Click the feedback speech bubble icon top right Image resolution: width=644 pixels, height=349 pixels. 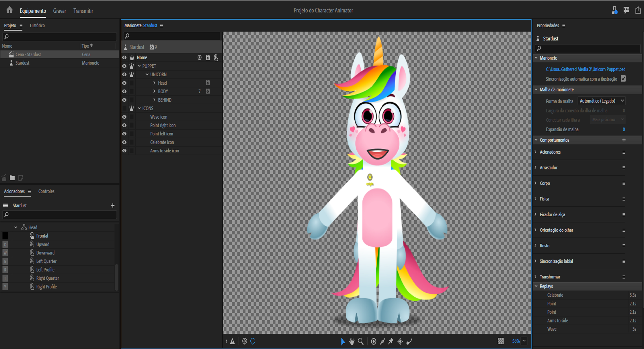[626, 10]
